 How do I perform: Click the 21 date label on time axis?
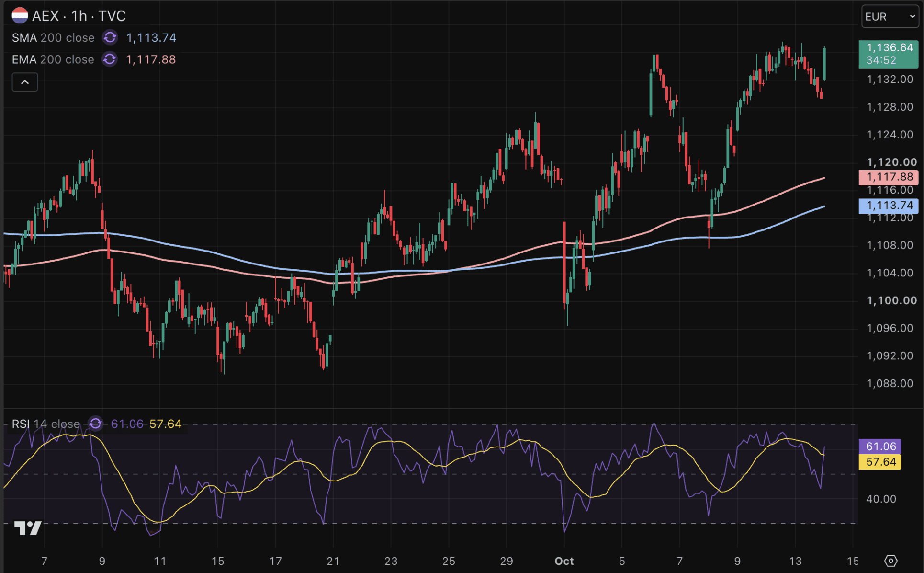[333, 561]
